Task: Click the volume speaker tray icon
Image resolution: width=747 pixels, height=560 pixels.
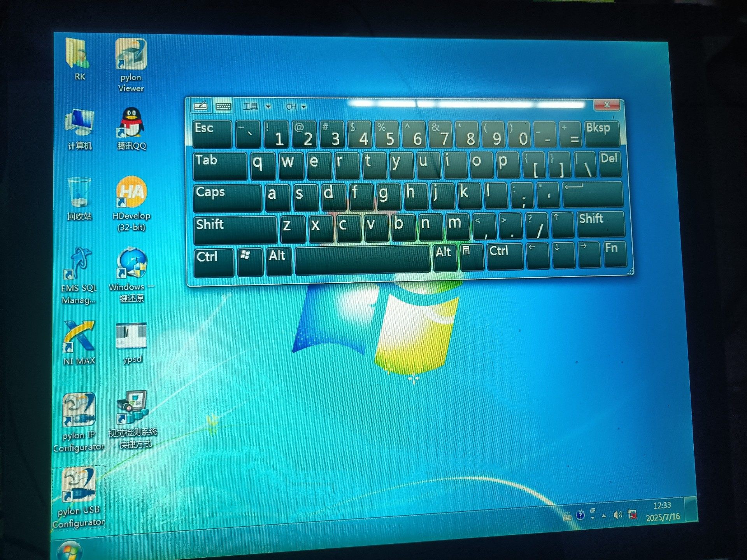Action: [617, 515]
